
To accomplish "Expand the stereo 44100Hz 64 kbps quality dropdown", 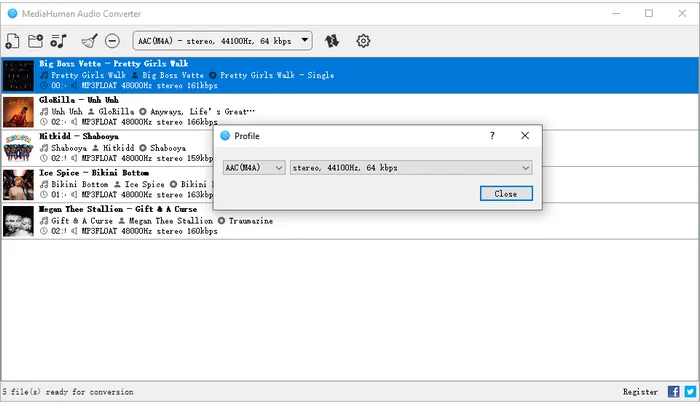I will click(x=411, y=168).
